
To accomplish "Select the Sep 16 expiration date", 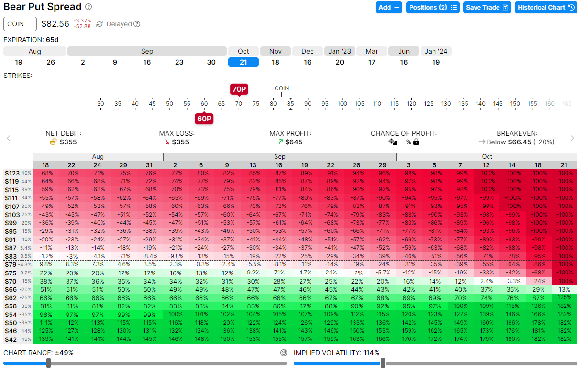I will coord(147,62).
